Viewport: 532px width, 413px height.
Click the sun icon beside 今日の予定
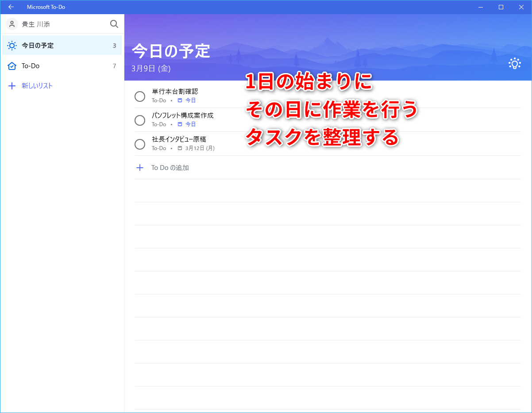click(x=12, y=46)
